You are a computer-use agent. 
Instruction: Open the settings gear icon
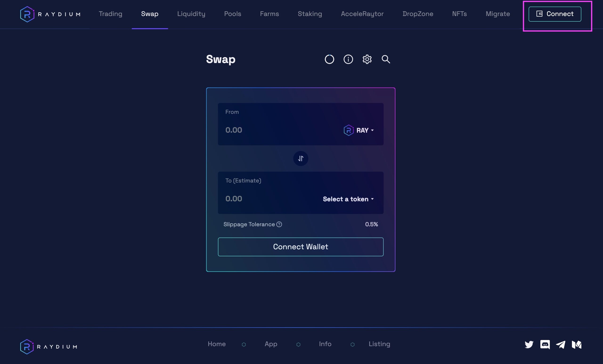point(367,59)
